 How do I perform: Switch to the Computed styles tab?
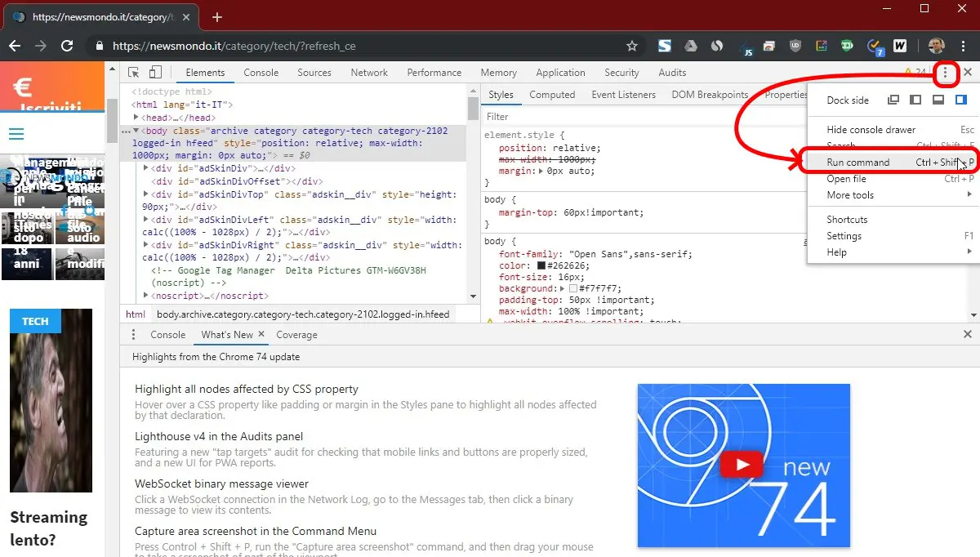[x=552, y=95]
